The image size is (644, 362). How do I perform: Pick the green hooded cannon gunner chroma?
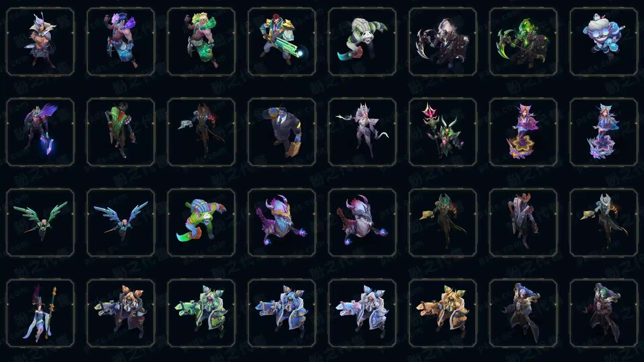coord(201,313)
